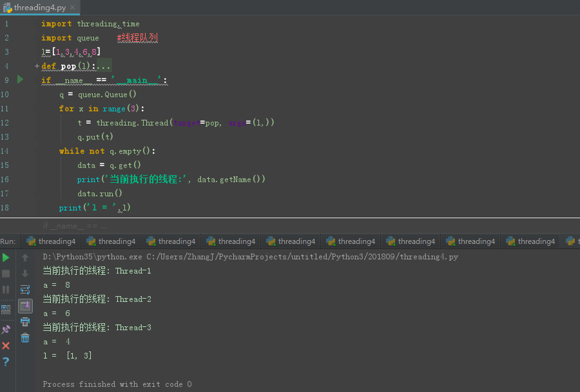Expand the folded def pop(l) function

(x=37, y=66)
